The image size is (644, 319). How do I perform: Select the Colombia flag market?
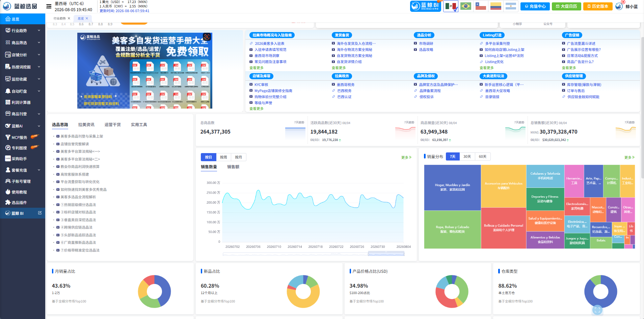[x=496, y=6]
